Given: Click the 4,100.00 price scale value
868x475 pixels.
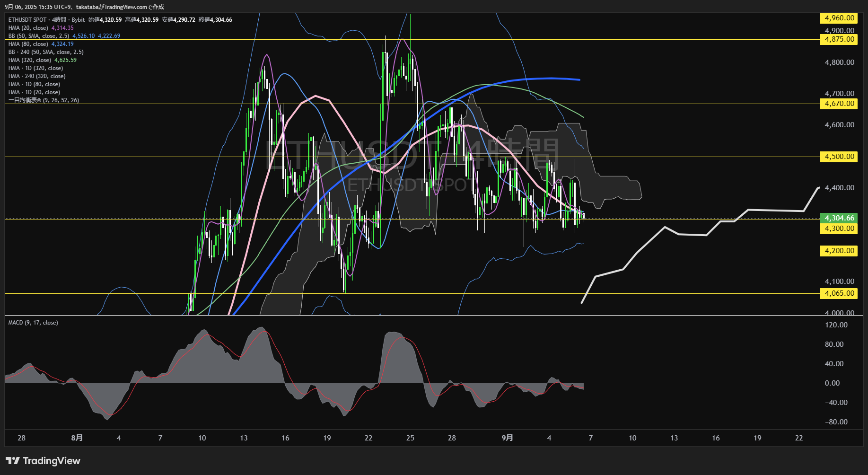Looking at the screenshot, I should coord(840,281).
